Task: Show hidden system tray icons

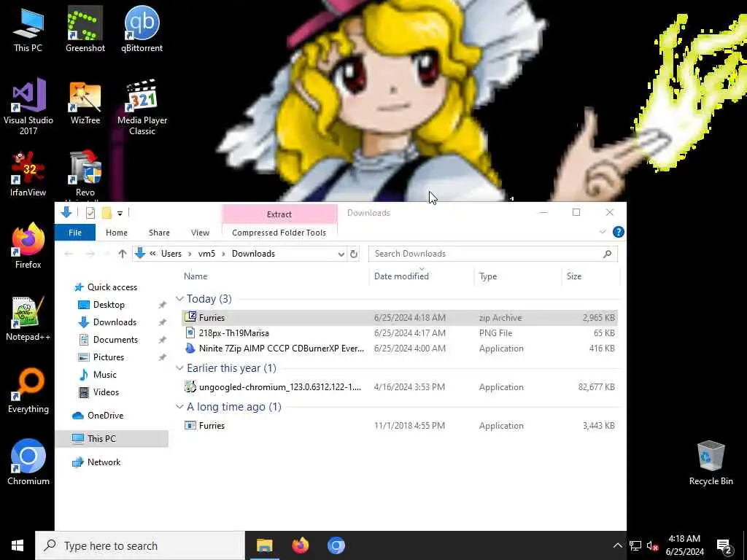Action: click(617, 545)
